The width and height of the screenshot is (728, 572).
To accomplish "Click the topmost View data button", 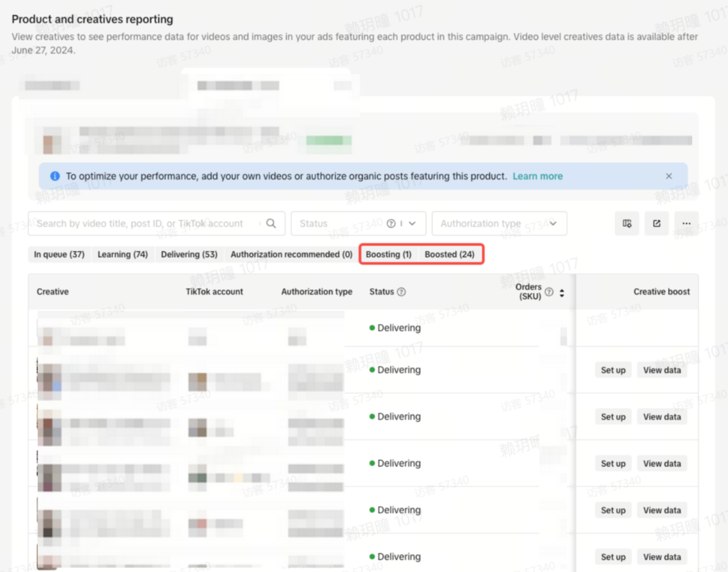I will pyautogui.click(x=662, y=370).
